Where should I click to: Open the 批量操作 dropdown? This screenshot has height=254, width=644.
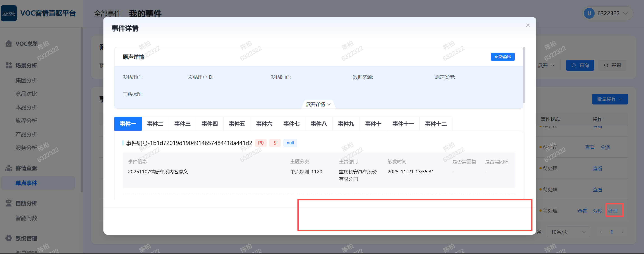tap(610, 99)
